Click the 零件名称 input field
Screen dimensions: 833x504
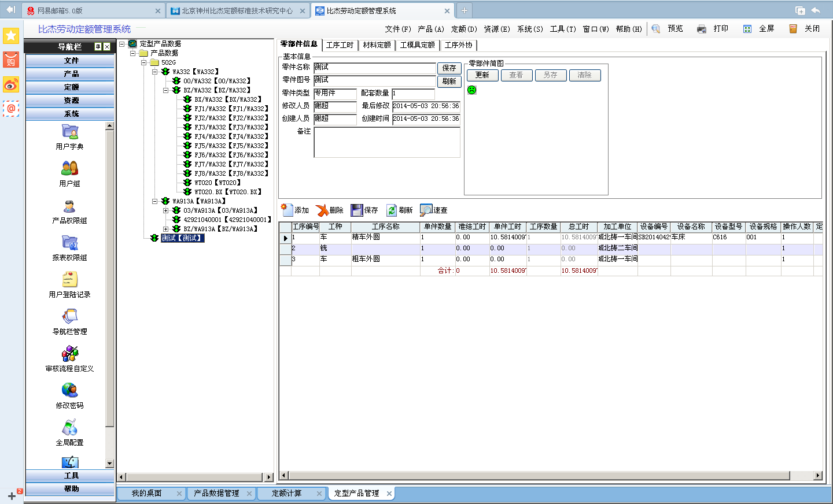[374, 68]
